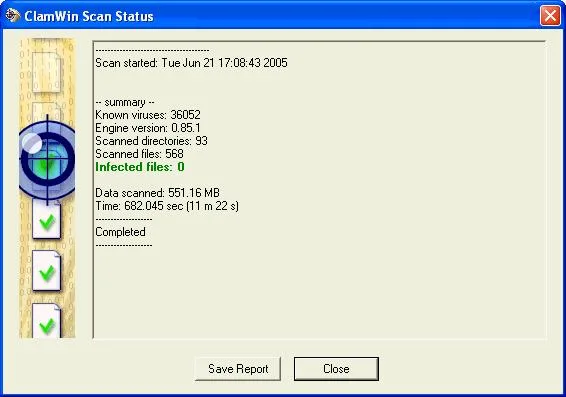The width and height of the screenshot is (566, 397).
Task: Click the Engine version: 0.85.1 line
Action: pyautogui.click(x=148, y=128)
